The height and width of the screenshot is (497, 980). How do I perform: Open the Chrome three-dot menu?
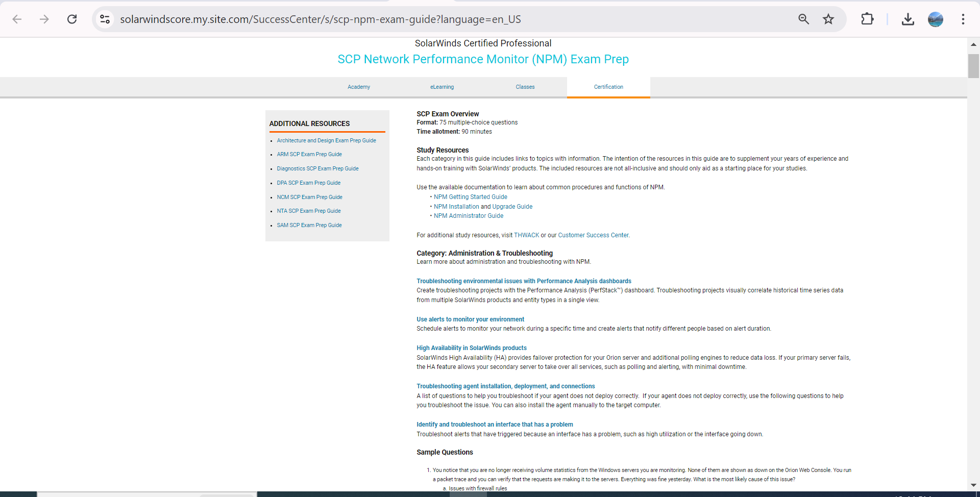[963, 19]
